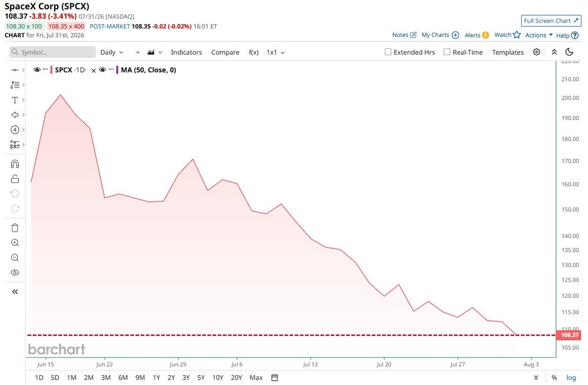This screenshot has width=588, height=385.
Task: Open SPCX series options ellipsis
Action: (x=46, y=69)
